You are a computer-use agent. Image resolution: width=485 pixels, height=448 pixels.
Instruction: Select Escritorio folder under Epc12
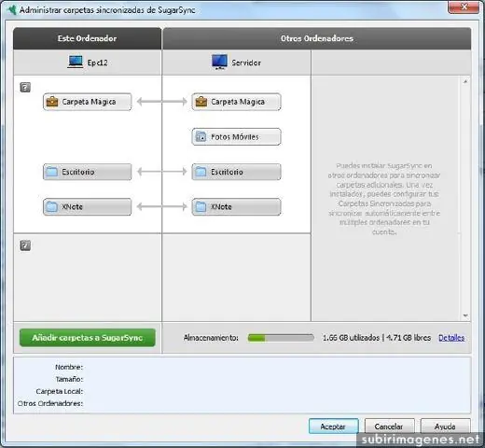tap(88, 172)
